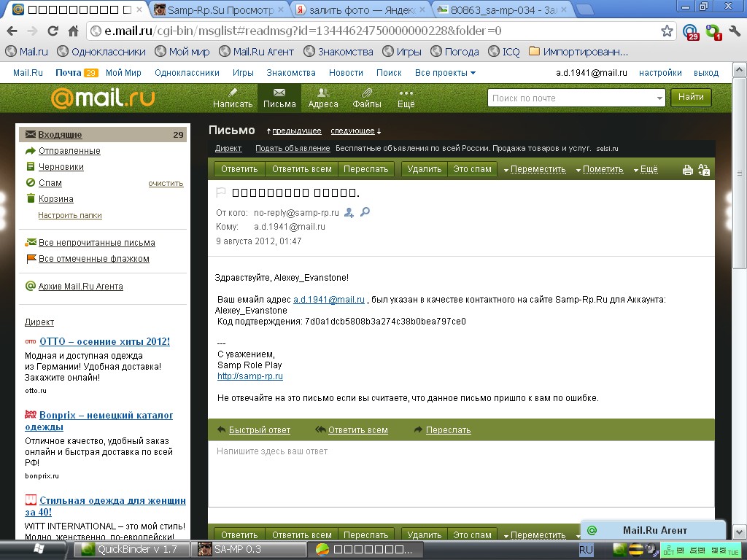Open the Mail.Ru Агент panel
The image size is (747, 560).
[x=653, y=531]
